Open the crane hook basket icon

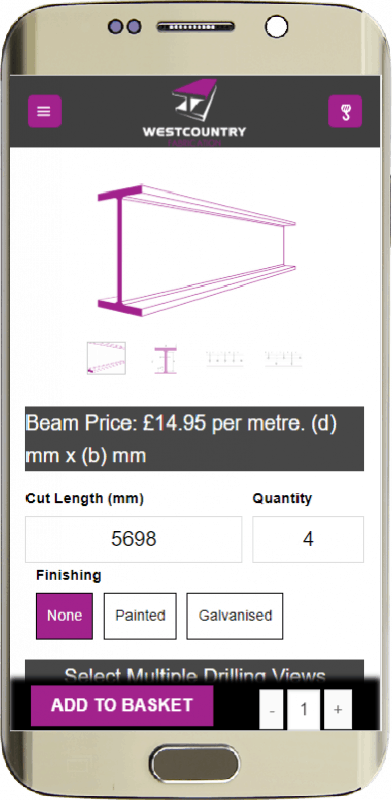345,111
